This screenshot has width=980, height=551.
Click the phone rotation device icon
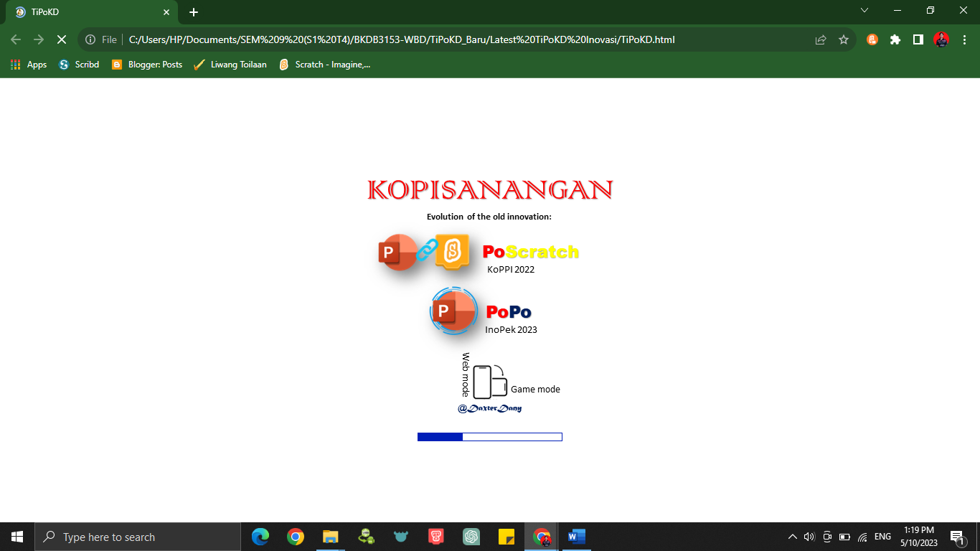(x=490, y=382)
